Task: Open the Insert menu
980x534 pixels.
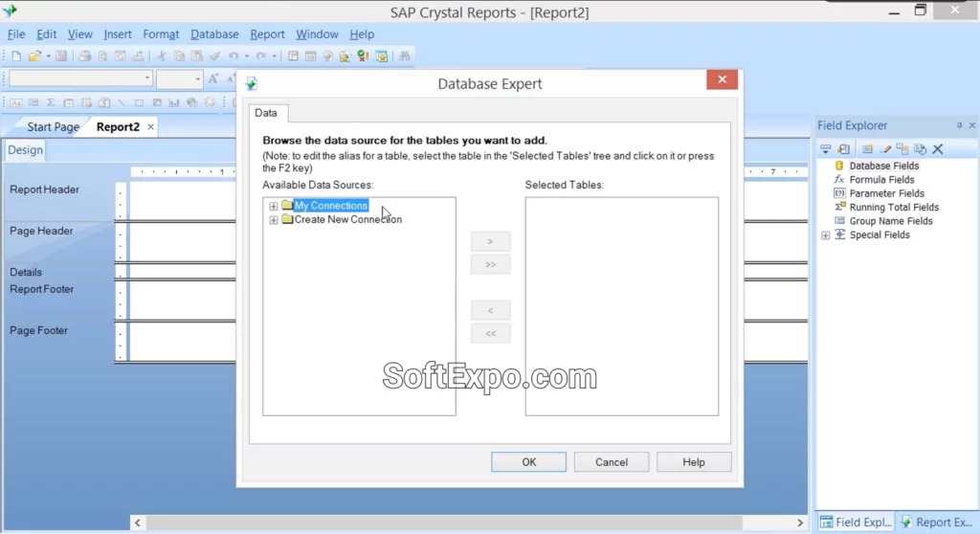Action: click(118, 34)
